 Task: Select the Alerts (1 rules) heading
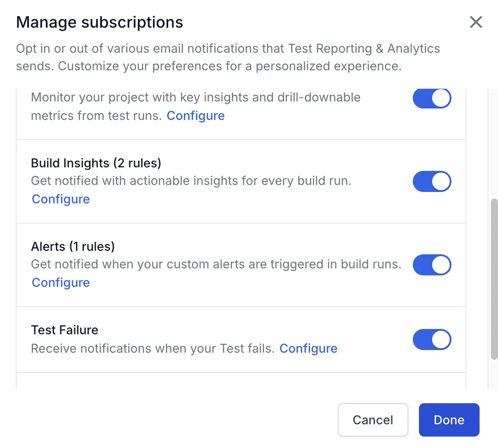coord(73,246)
